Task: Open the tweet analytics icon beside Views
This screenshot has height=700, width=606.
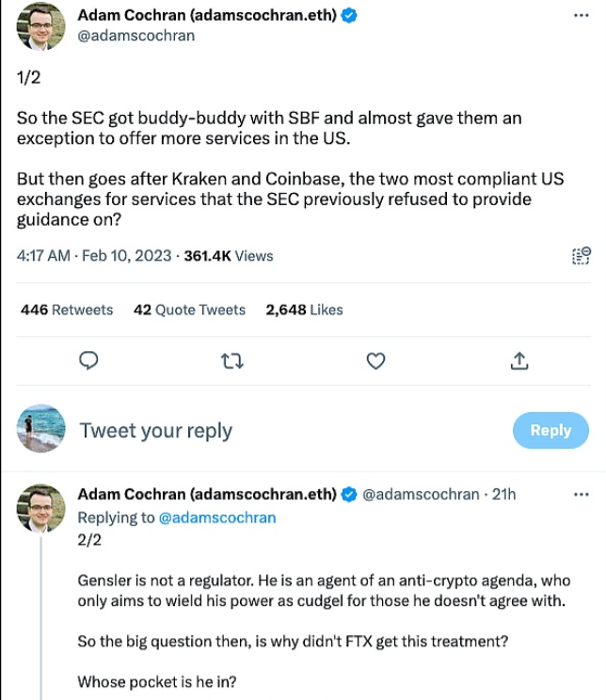Action: 581,256
